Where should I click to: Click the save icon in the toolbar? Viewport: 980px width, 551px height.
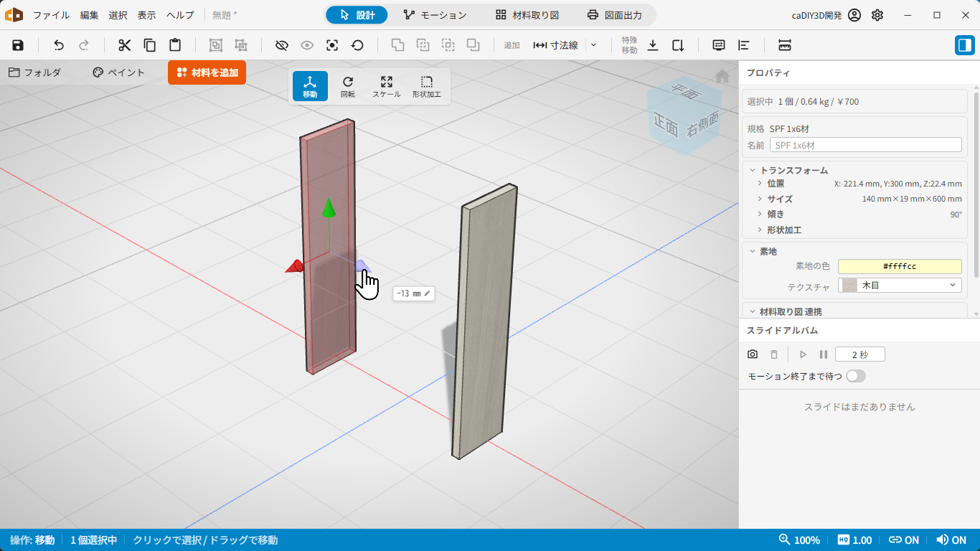18,45
